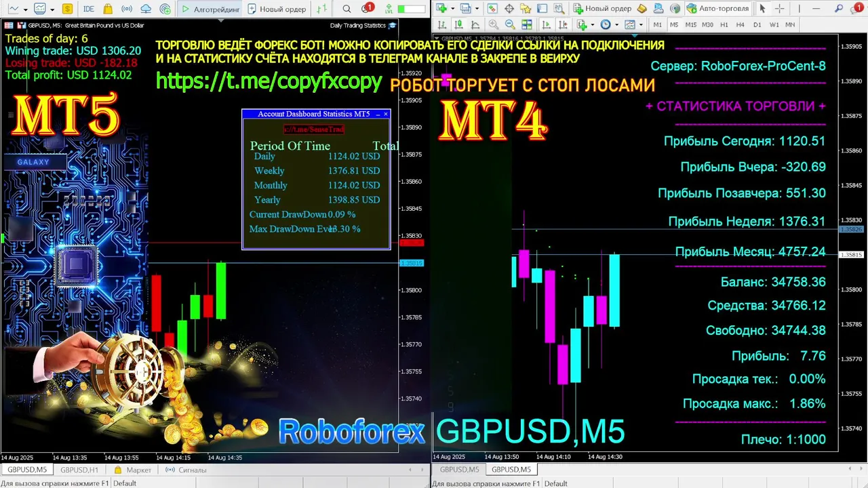
Task: Click Новый ордер button in MT5
Action: coord(277,9)
